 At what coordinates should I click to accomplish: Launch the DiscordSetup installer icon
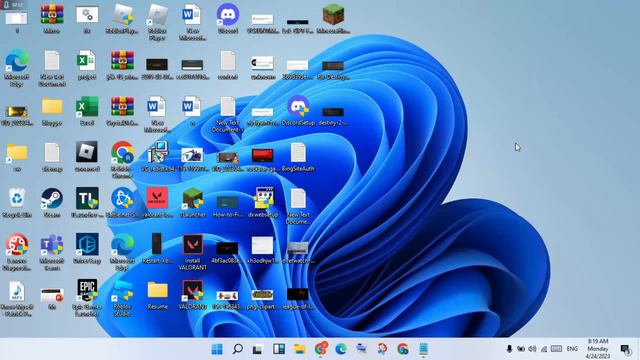pos(298,107)
